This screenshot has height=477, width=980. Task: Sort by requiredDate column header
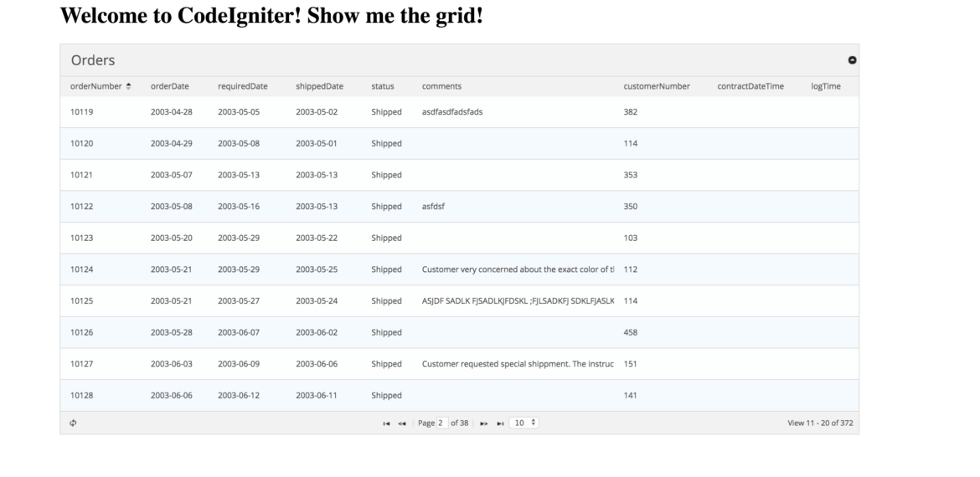click(x=243, y=86)
